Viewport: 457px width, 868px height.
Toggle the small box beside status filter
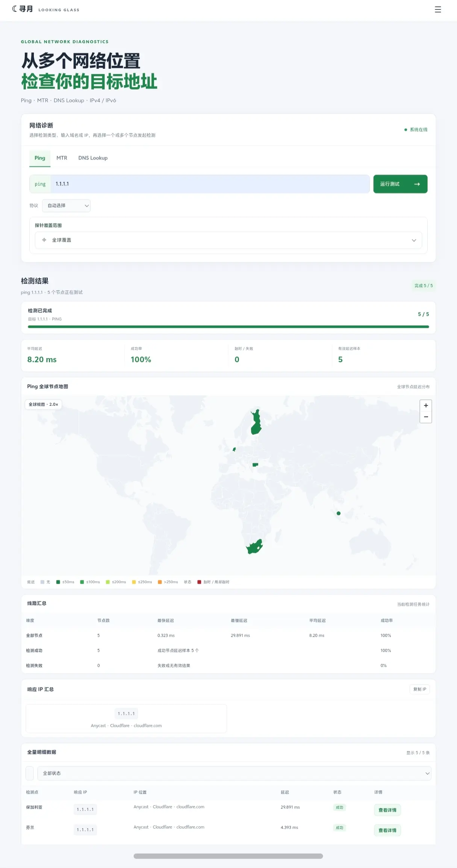tap(30, 773)
